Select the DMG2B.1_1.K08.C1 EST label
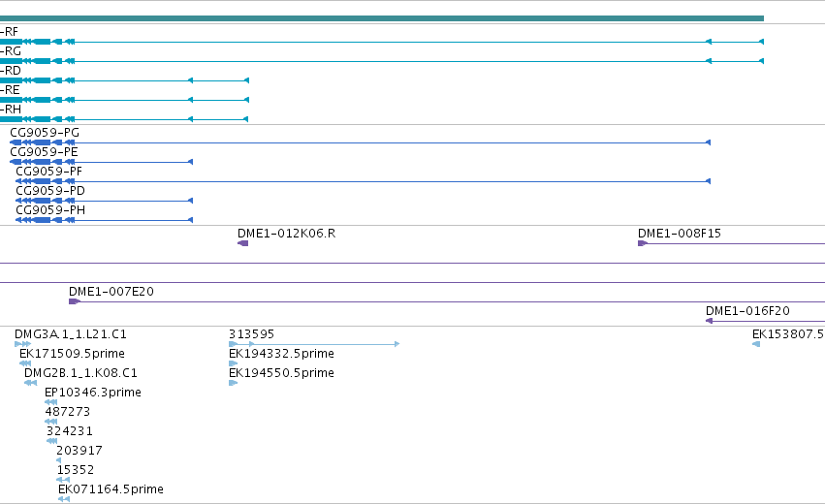This screenshot has width=825, height=504. click(x=80, y=373)
